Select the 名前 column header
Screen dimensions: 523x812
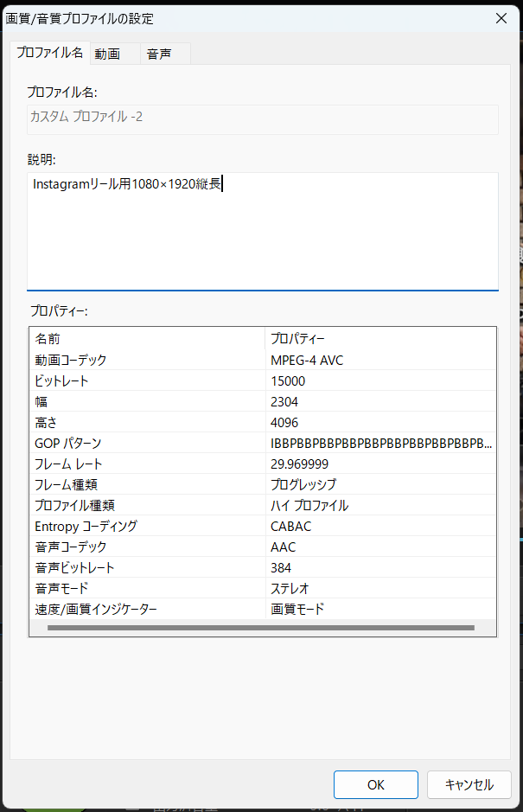click(147, 339)
